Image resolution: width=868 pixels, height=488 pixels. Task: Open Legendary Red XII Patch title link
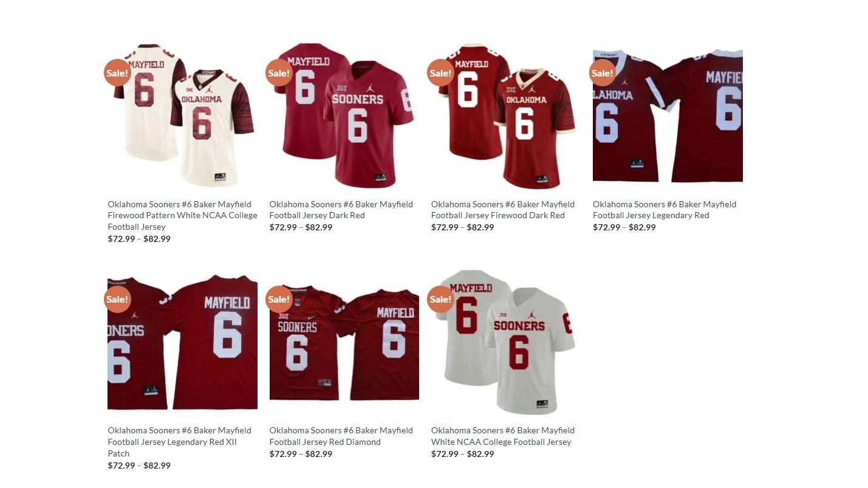tap(179, 442)
